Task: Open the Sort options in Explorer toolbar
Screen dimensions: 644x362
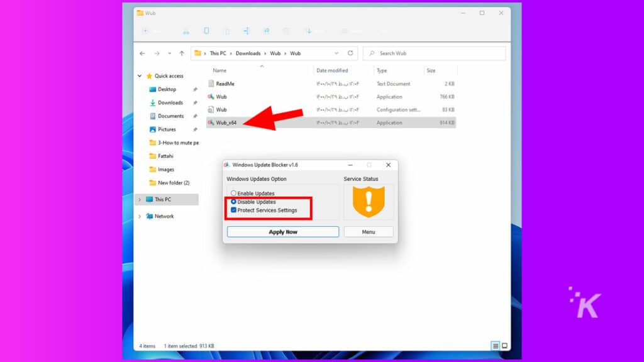Action: [309, 31]
